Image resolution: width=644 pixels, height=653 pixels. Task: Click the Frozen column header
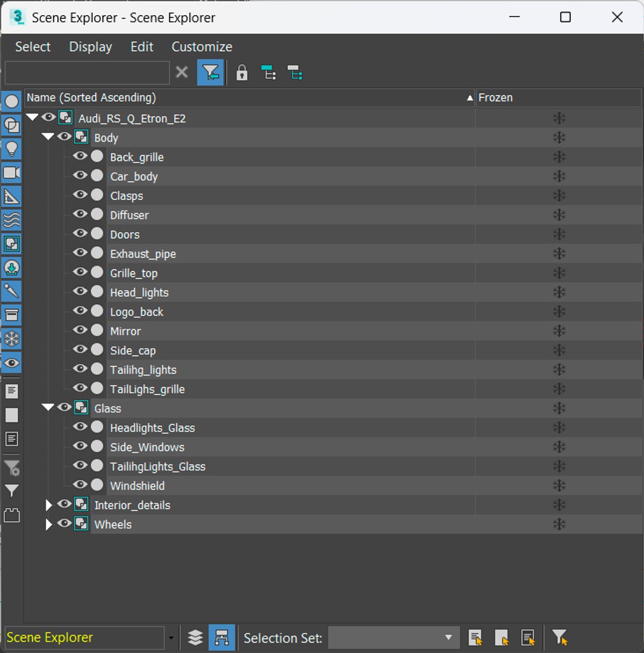tap(558, 98)
